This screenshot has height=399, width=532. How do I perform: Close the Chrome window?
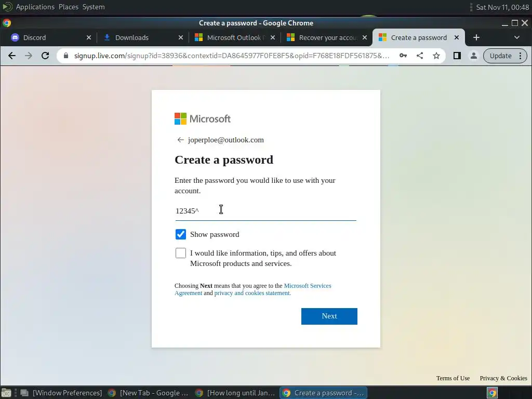click(x=525, y=23)
